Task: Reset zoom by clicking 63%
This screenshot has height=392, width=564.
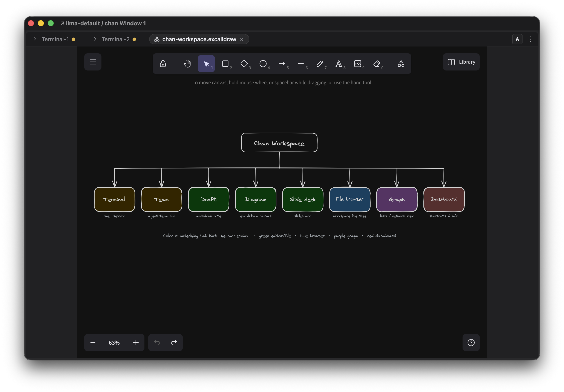Action: (x=114, y=342)
